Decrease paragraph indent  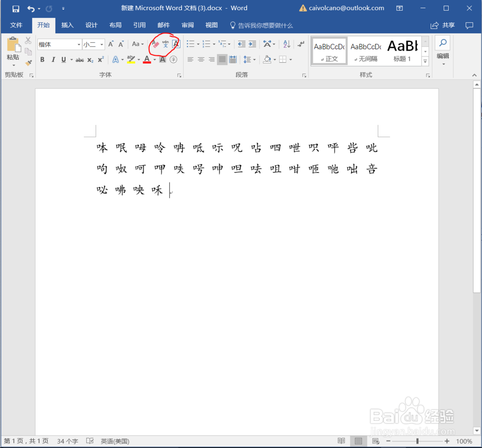tap(241, 44)
